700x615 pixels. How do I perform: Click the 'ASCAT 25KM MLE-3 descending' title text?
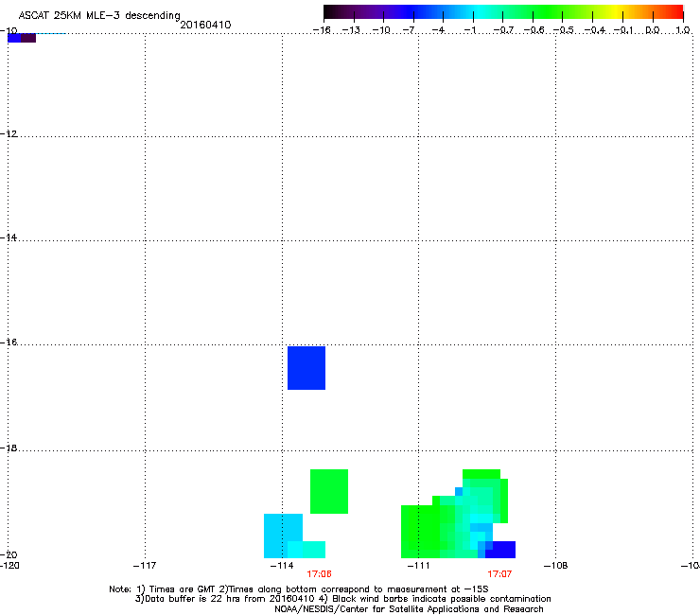pyautogui.click(x=99, y=15)
